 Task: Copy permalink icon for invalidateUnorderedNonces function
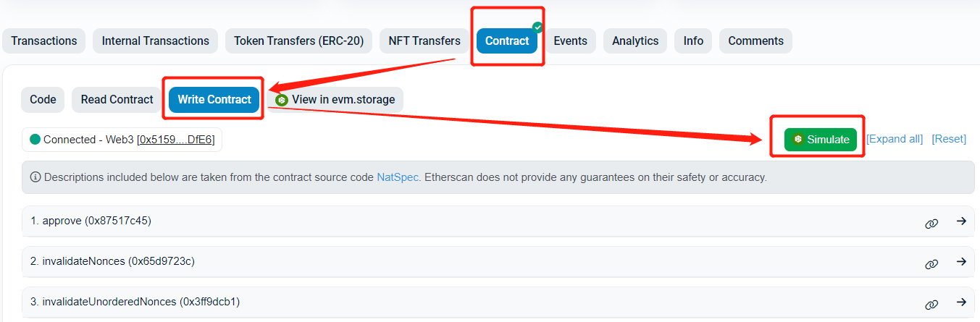pyautogui.click(x=931, y=303)
